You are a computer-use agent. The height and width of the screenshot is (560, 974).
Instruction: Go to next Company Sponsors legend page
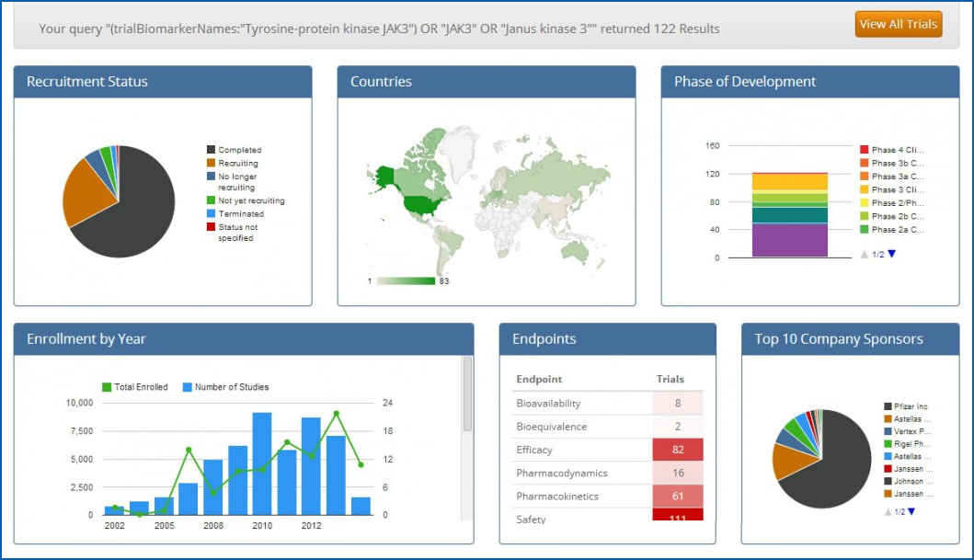coord(911,511)
